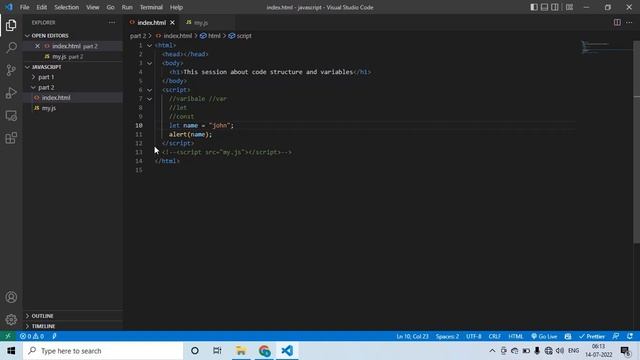Open the Customize Layout icon
The height and width of the screenshot is (360, 640).
(x=569, y=7)
